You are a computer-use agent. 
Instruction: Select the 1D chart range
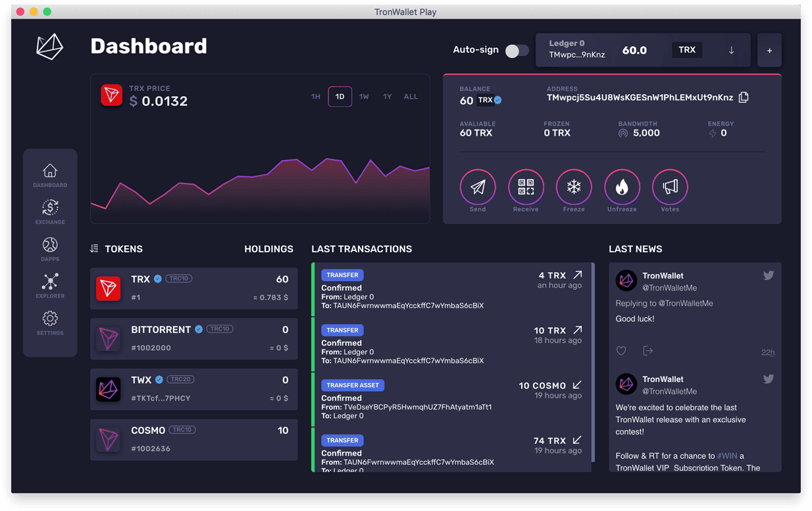coord(340,97)
